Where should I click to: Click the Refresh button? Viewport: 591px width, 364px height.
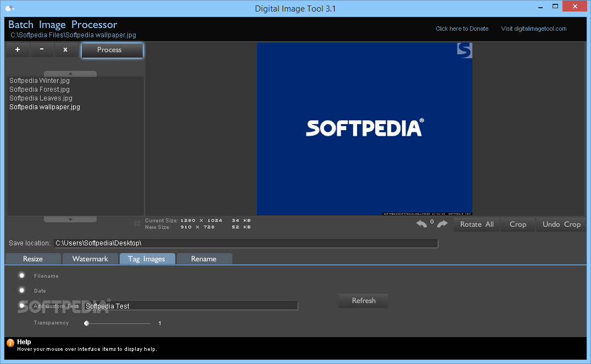pos(364,301)
